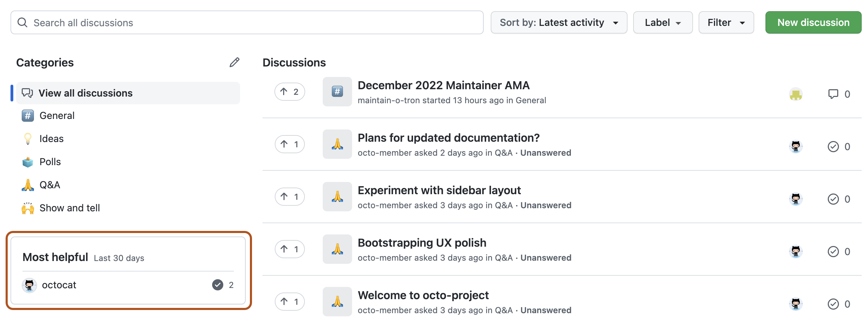Select the General category hash icon
Image resolution: width=868 pixels, height=317 pixels.
coord(27,115)
